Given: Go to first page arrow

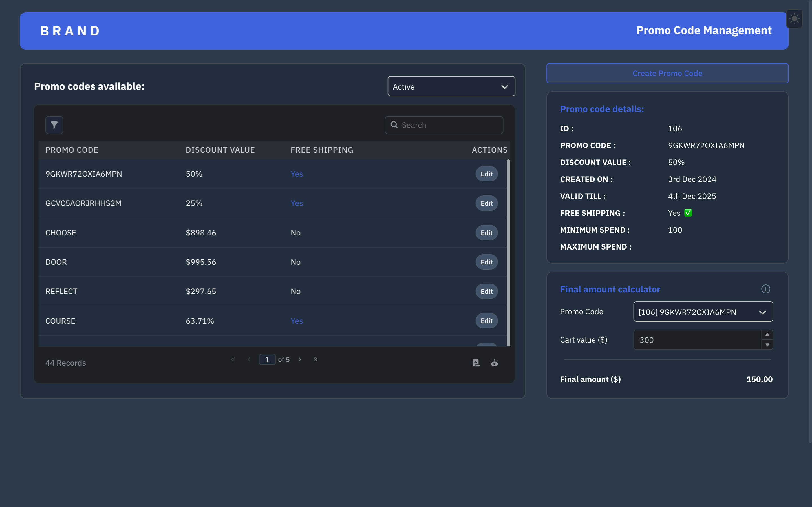Looking at the screenshot, I should 233,359.
